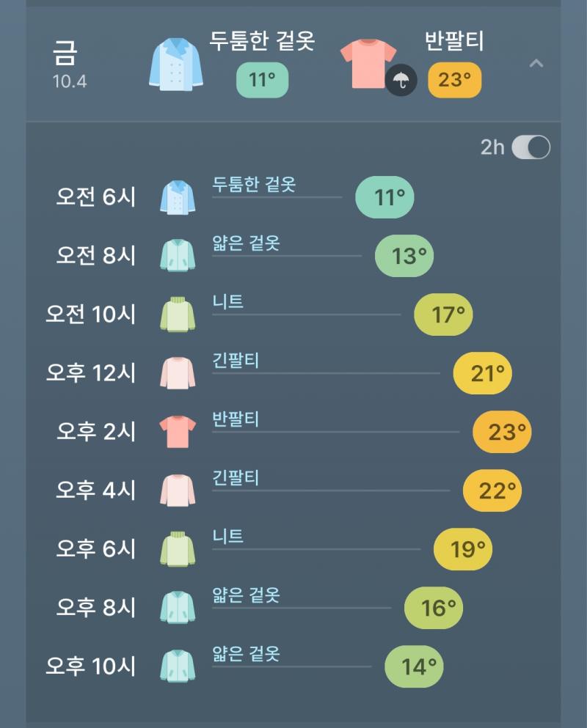Click the umbrella rain badge icon

[401, 80]
